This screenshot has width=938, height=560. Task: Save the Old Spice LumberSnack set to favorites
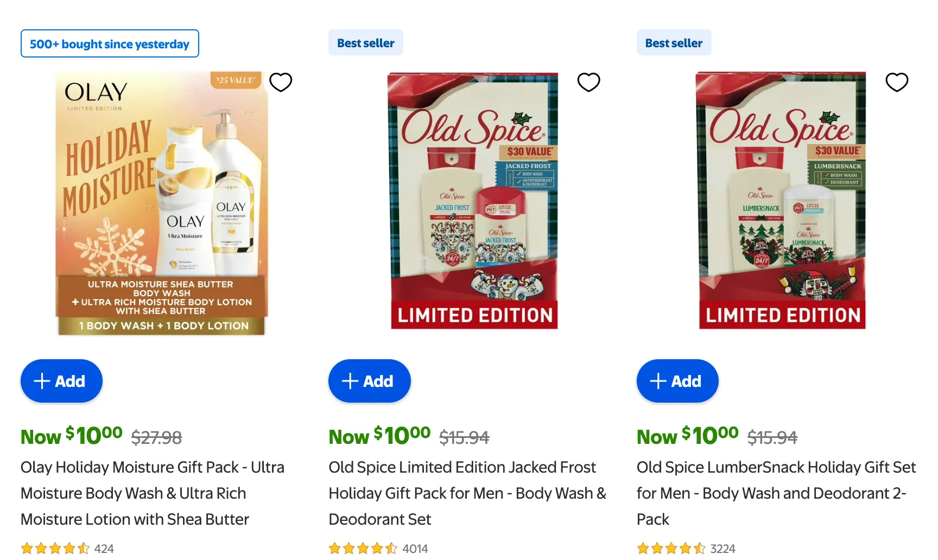pyautogui.click(x=896, y=82)
